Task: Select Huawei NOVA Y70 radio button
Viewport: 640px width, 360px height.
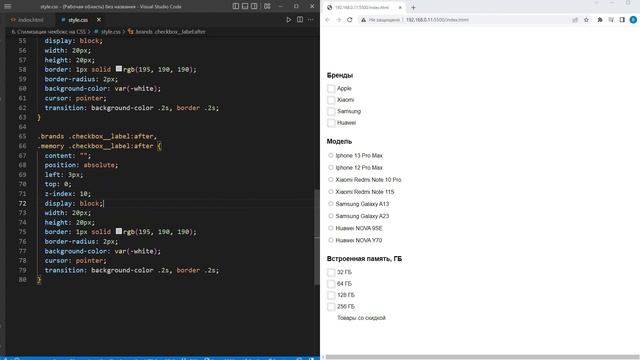Action: click(331, 240)
